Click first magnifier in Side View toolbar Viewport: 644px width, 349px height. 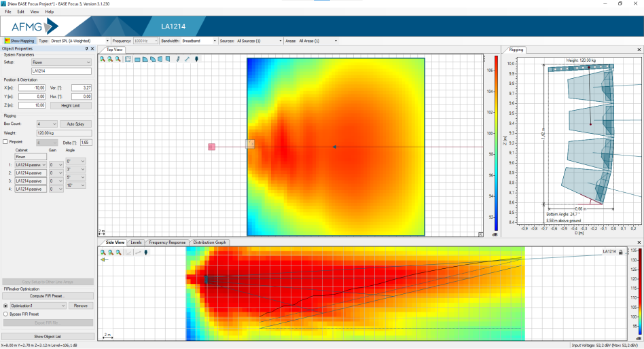[103, 253]
